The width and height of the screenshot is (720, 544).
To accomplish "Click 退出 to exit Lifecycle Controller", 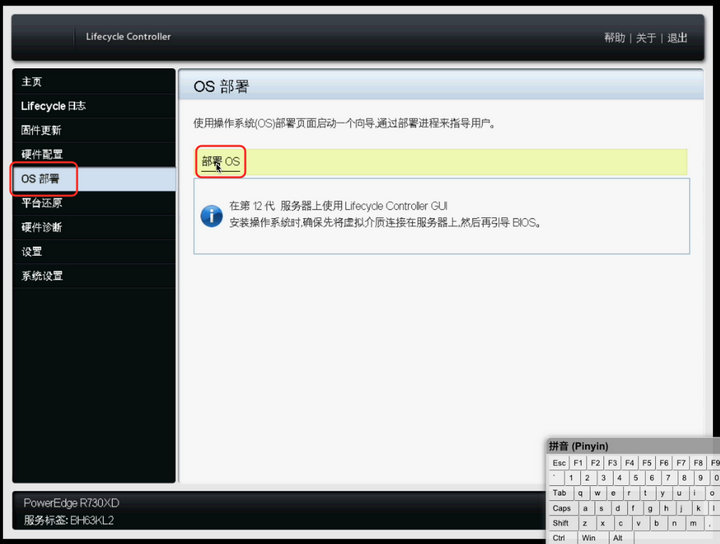I will (677, 38).
